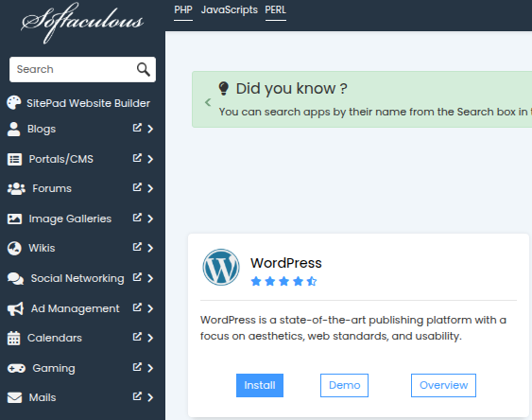Expand the Blogs category chevron
532x420 pixels.
click(x=150, y=129)
